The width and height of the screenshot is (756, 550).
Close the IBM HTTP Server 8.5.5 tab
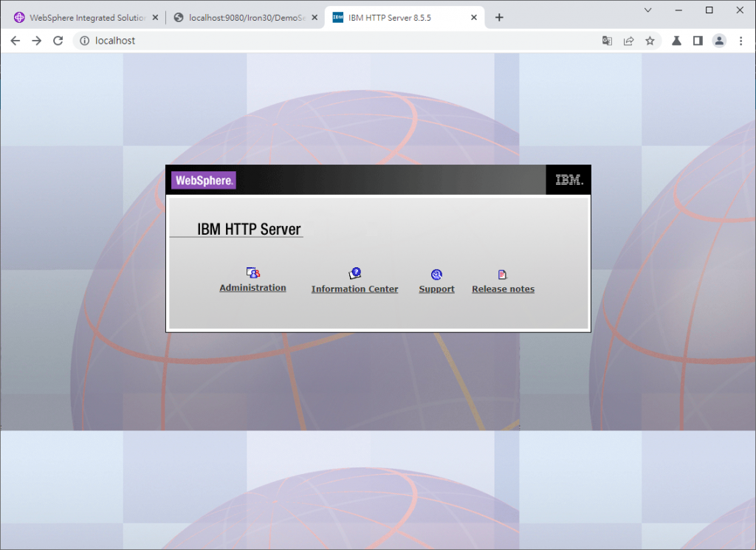[474, 18]
